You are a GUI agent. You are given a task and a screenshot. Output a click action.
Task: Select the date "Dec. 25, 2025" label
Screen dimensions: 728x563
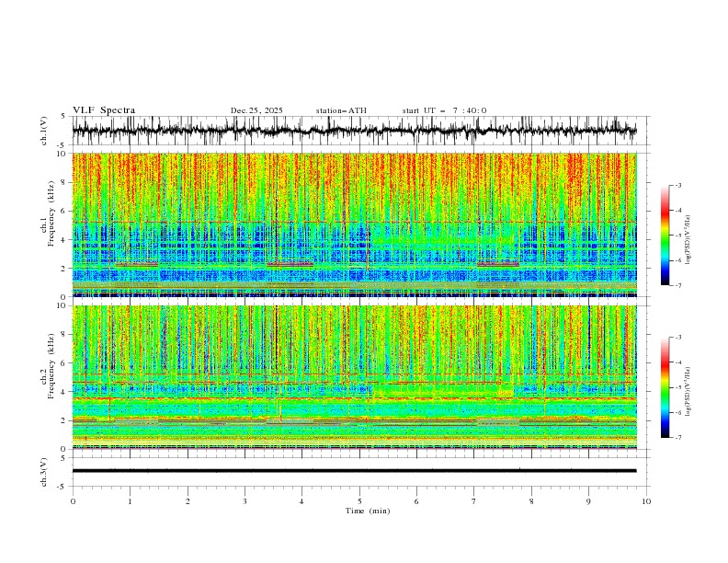coord(256,110)
